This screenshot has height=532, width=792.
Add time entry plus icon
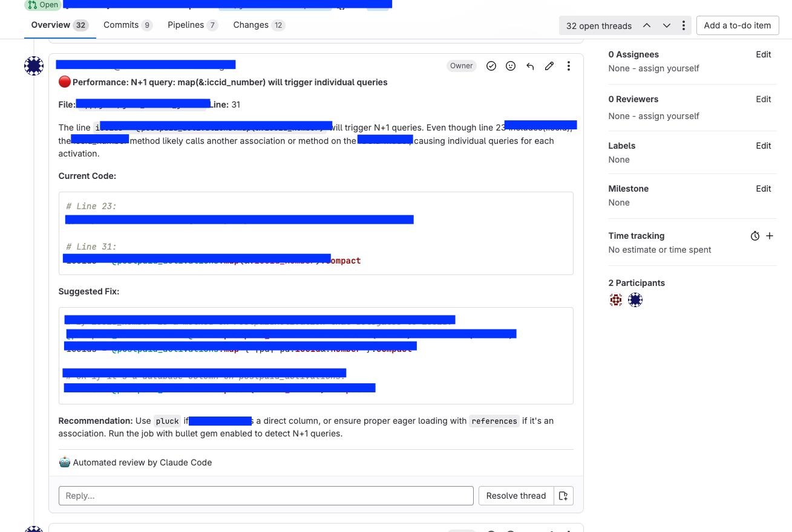(770, 236)
